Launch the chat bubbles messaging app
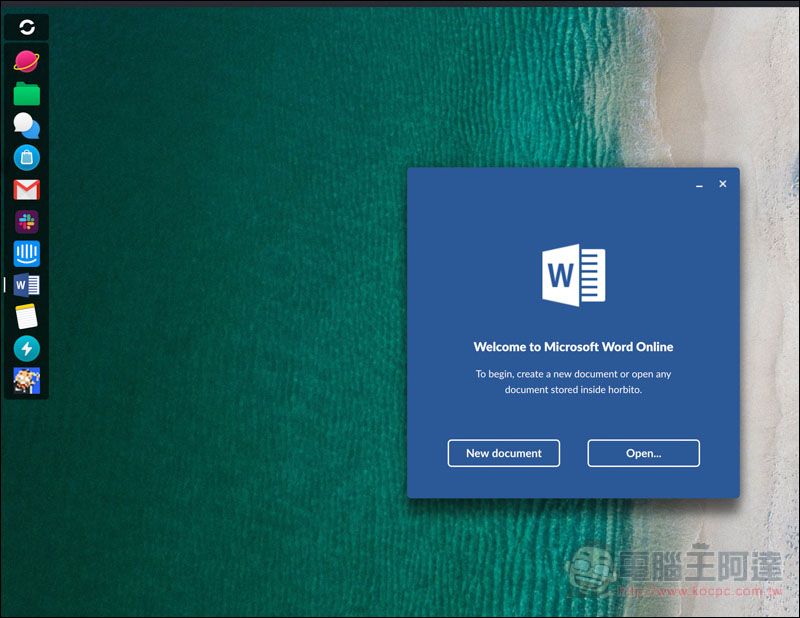Screen dimensions: 800x618 (27, 126)
